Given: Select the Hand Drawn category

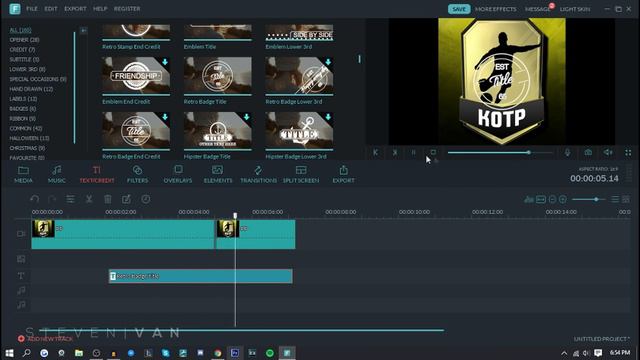Looking at the screenshot, I should pyautogui.click(x=31, y=89).
